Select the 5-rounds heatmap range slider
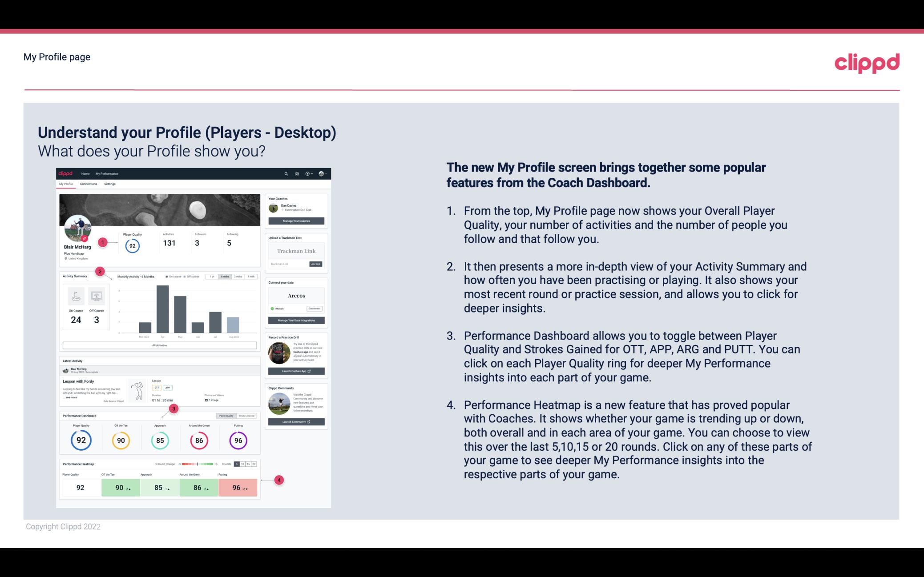The width and height of the screenshot is (924, 577). click(238, 464)
